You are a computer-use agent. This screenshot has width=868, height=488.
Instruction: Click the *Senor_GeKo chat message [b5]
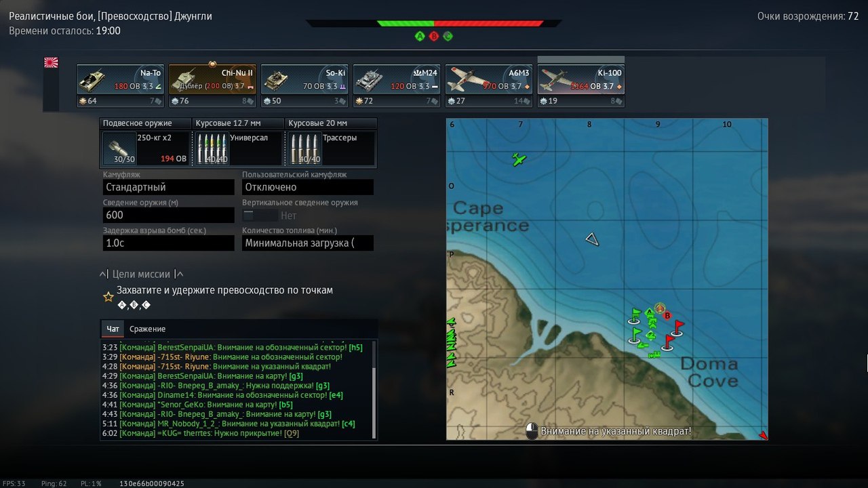pos(197,405)
